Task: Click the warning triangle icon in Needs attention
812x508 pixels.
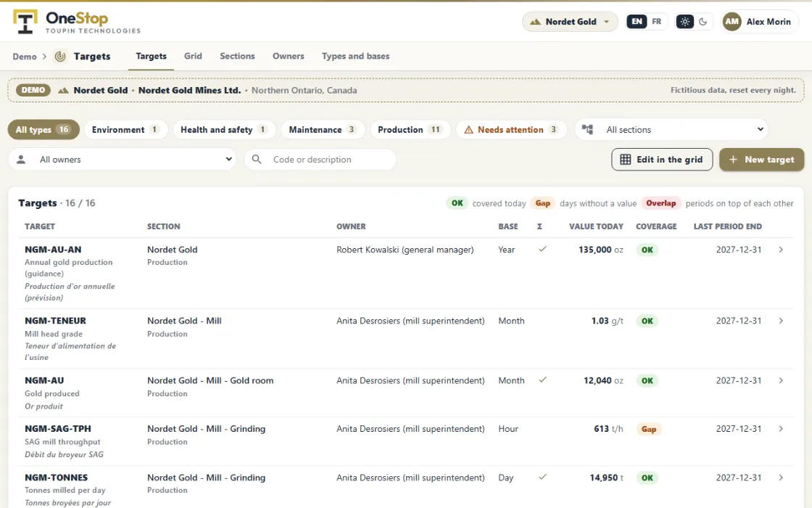Action: click(x=468, y=130)
